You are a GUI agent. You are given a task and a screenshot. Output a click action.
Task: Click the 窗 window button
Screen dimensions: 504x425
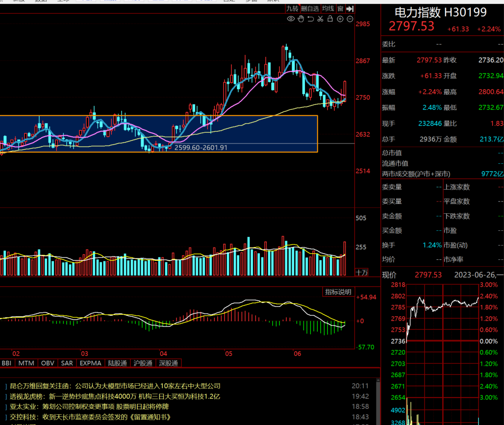340,9
